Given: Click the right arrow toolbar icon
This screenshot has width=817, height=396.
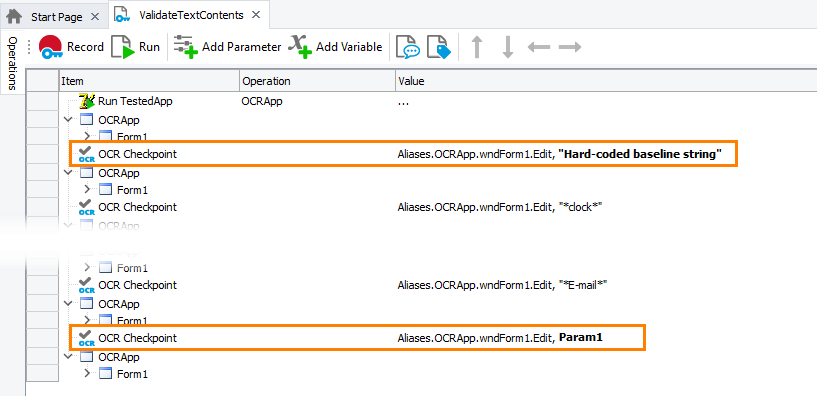Looking at the screenshot, I should click(x=570, y=47).
